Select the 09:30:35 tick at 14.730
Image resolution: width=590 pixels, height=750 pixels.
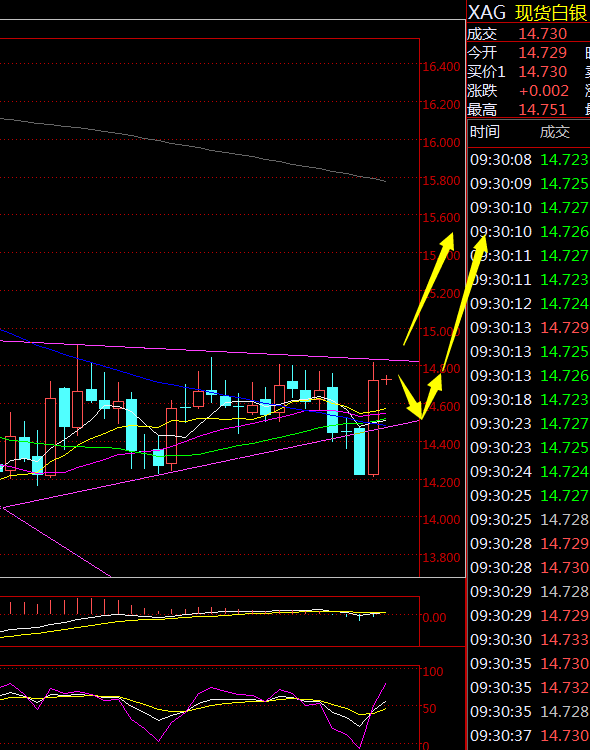click(529, 664)
